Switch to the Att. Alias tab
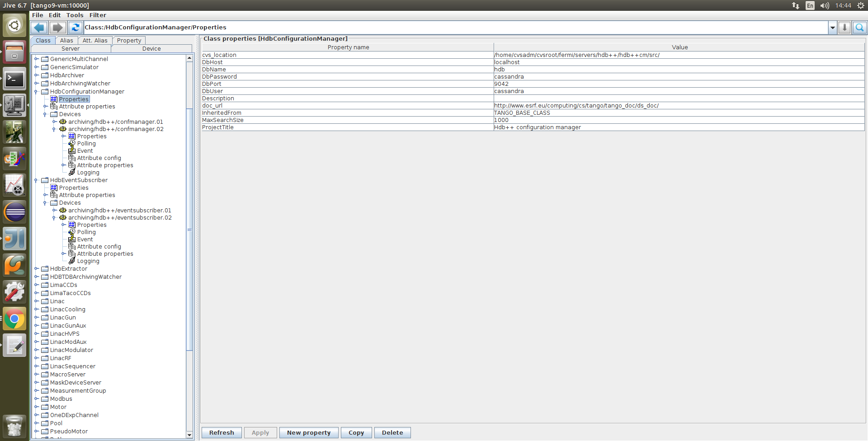The height and width of the screenshot is (441, 868). [x=95, y=40]
